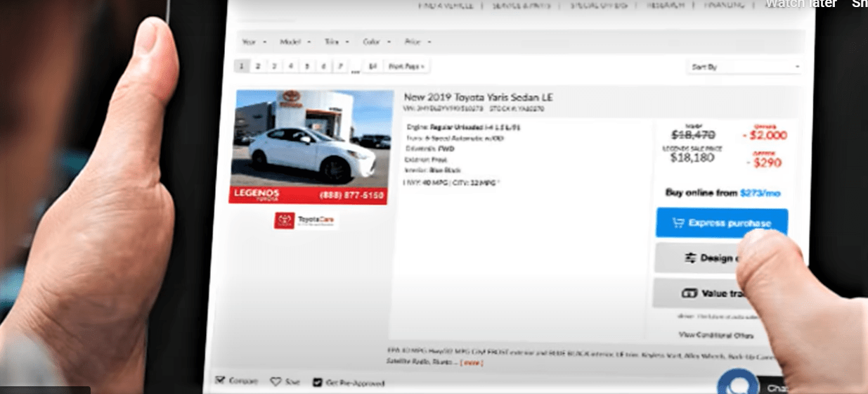
Task: Expand the Price filter dropdown
Action: [x=417, y=42]
